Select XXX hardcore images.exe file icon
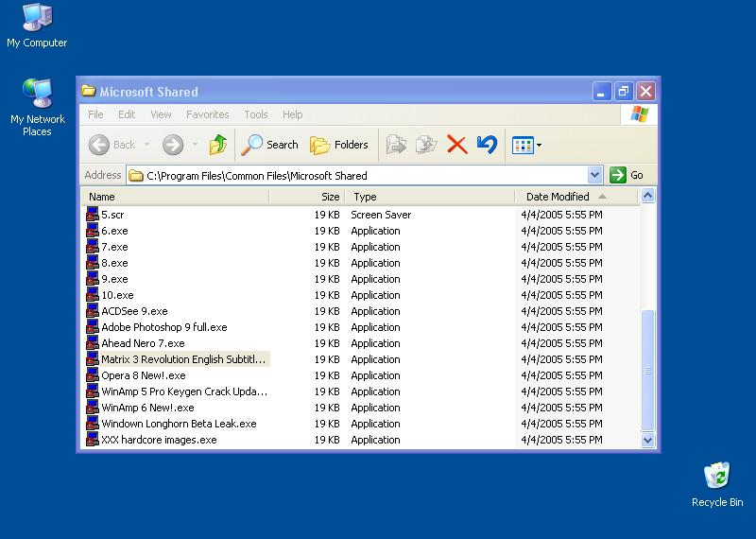The height and width of the screenshot is (539, 756). (93, 440)
